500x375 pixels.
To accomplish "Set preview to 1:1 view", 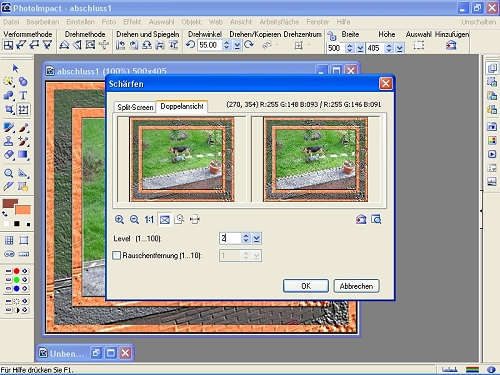I will pyautogui.click(x=149, y=219).
